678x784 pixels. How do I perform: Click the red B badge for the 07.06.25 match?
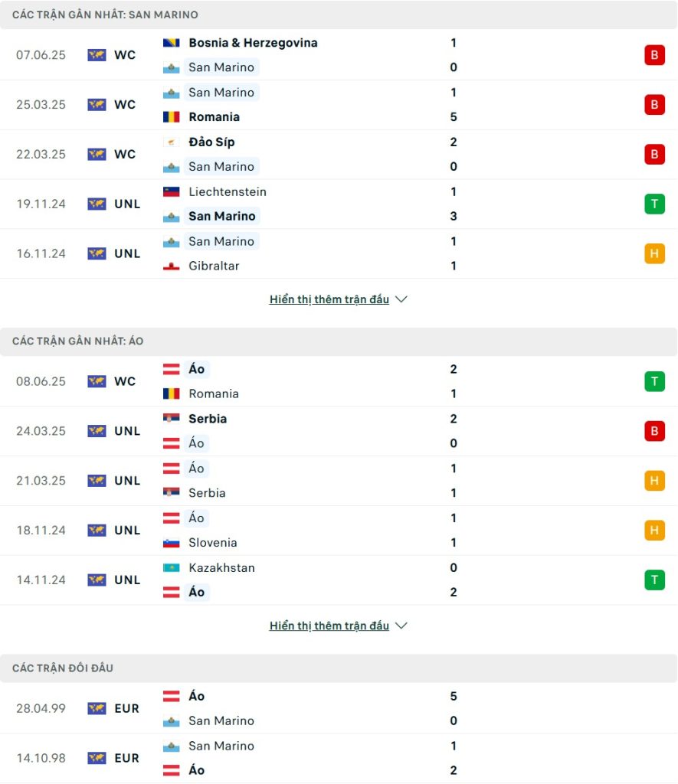(x=654, y=55)
